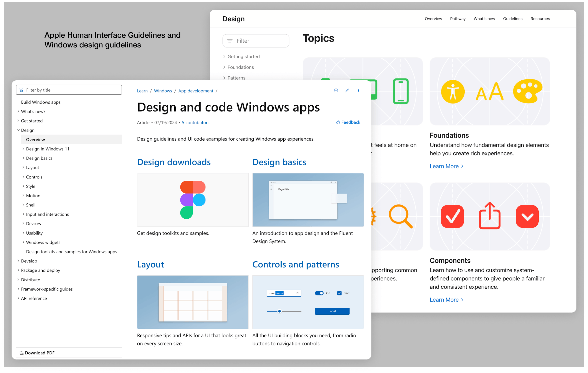
Task: Expand the Usability tree item
Action: [x=23, y=233]
